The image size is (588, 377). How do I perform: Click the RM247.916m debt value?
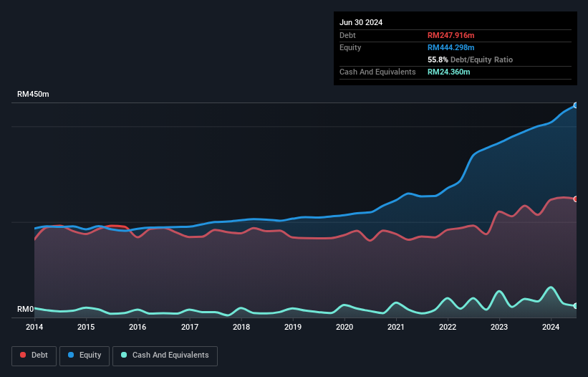(450, 35)
